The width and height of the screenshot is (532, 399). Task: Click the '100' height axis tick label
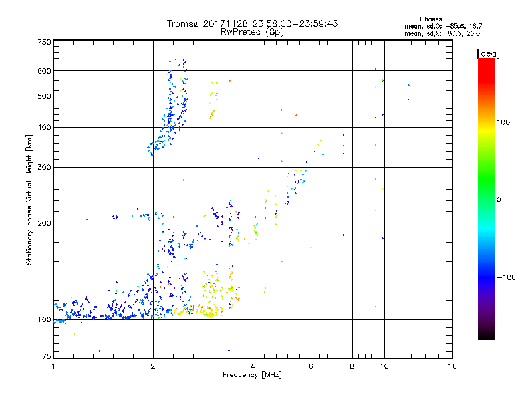44,319
